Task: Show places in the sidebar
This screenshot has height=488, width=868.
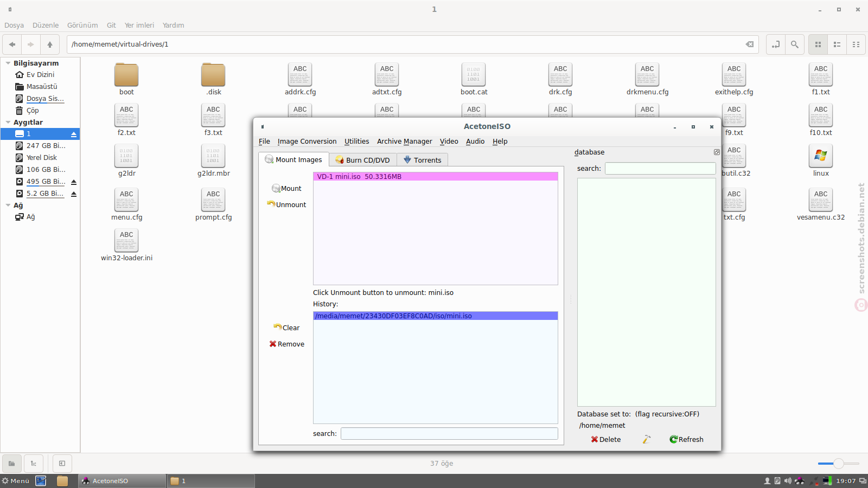Action: pyautogui.click(x=11, y=464)
